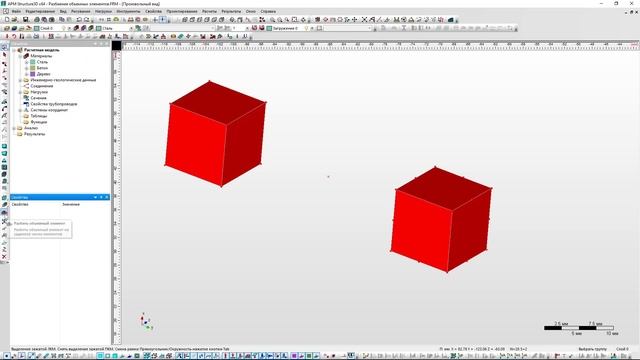The height and width of the screenshot is (360, 640).
Task: Click the Save toolbar icon
Action: 25,20
